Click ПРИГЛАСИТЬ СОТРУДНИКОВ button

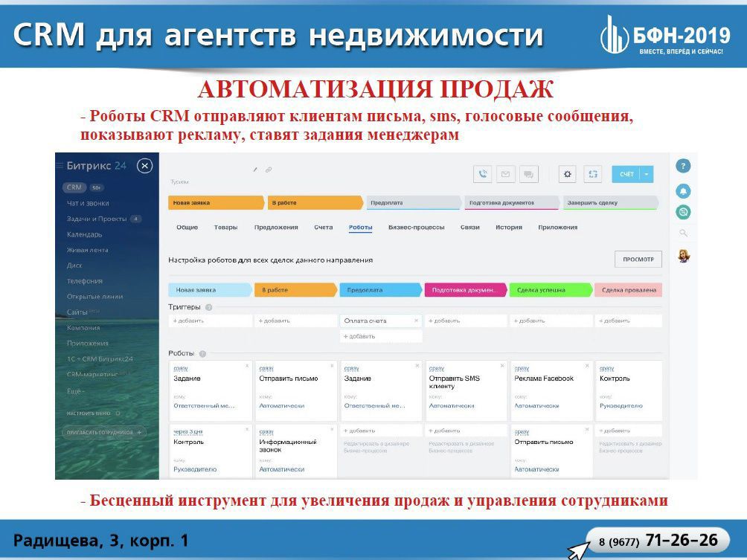click(103, 432)
